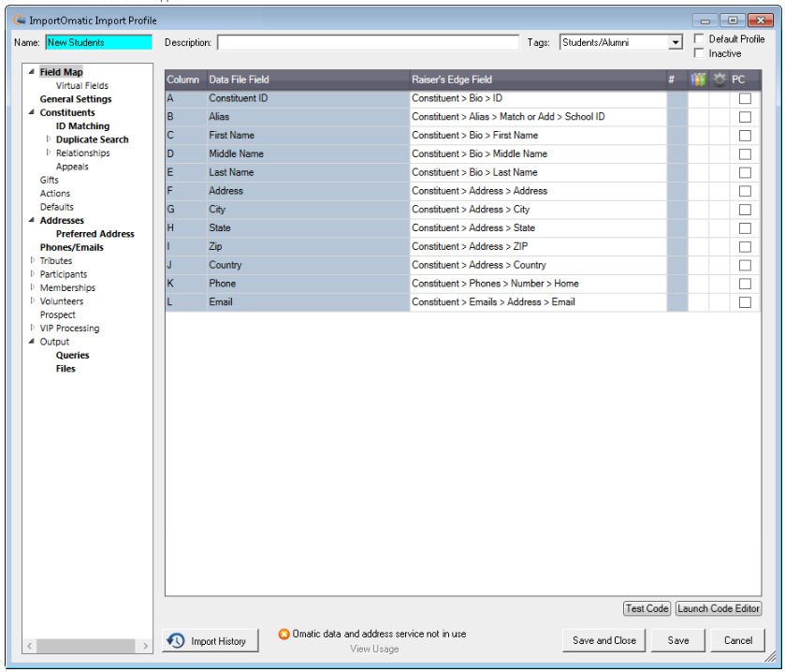Click the gear icon in the grid header
The height and width of the screenshot is (672, 785).
tap(718, 80)
